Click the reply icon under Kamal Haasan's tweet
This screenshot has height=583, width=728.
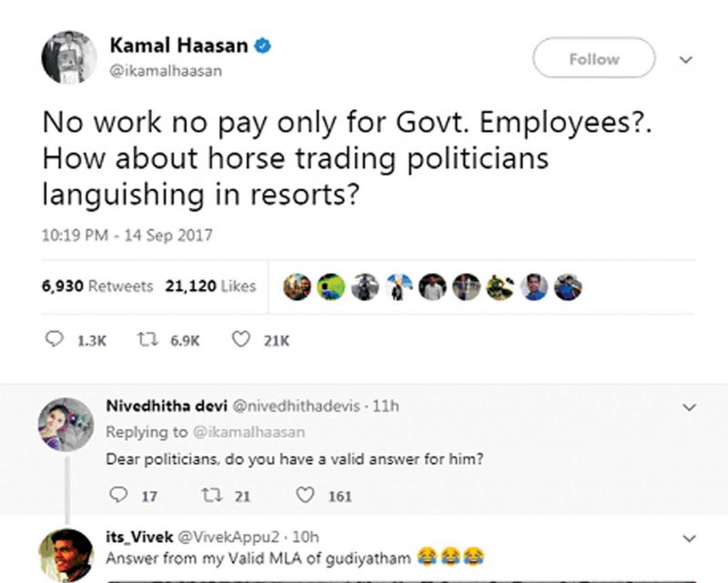[x=55, y=339]
